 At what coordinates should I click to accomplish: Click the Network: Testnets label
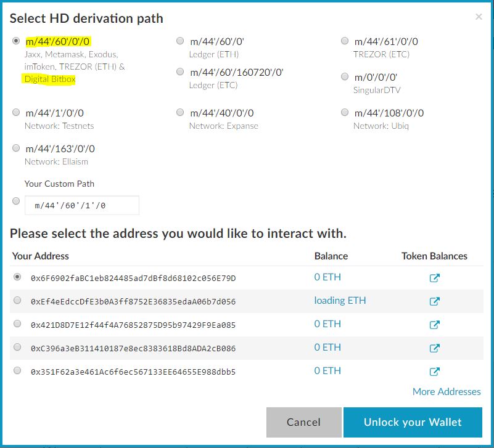point(59,126)
